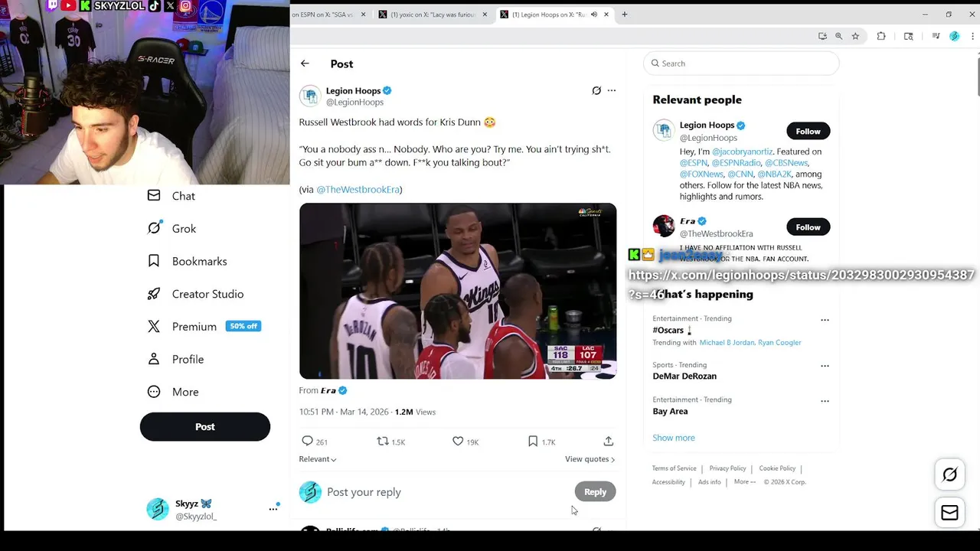Expand the Relevant replies sort dropdown
980x551 pixels.
318,459
